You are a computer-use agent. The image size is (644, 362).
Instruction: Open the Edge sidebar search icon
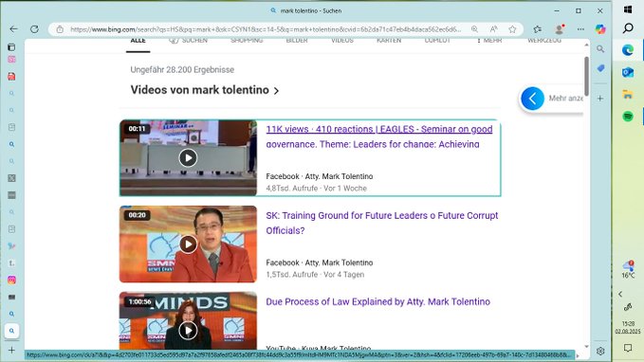point(600,49)
